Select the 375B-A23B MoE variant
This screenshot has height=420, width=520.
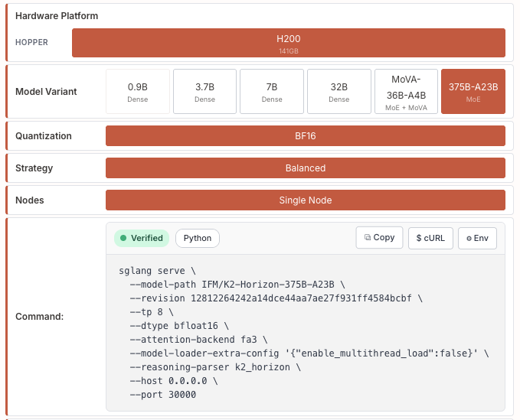pos(473,91)
